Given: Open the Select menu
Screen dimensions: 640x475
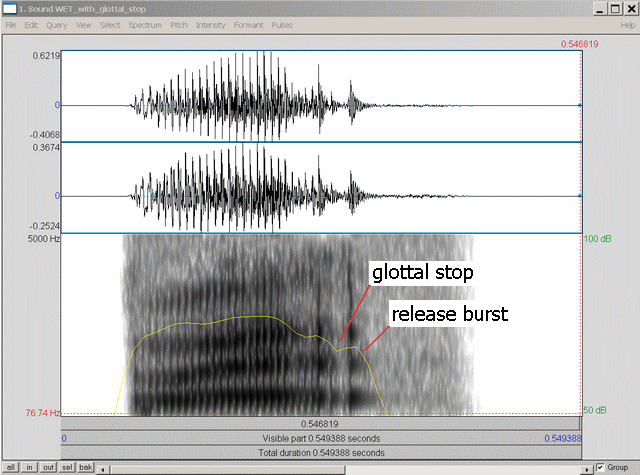Looking at the screenshot, I should tap(109, 24).
